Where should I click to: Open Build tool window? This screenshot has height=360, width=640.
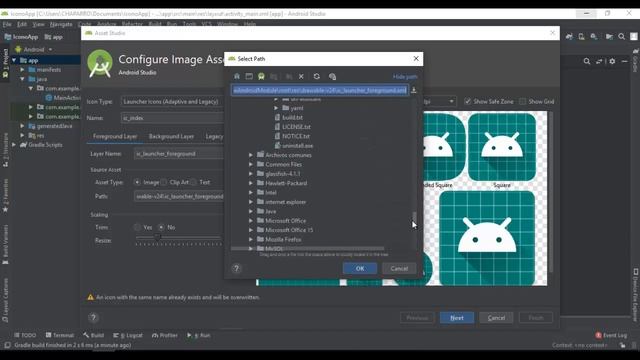pos(93,335)
